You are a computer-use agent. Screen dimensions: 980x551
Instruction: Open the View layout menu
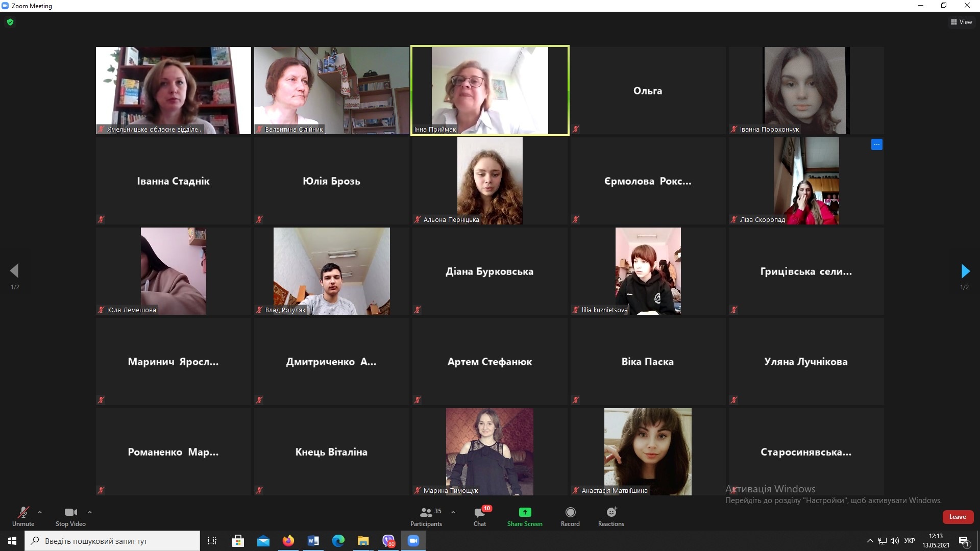click(961, 22)
